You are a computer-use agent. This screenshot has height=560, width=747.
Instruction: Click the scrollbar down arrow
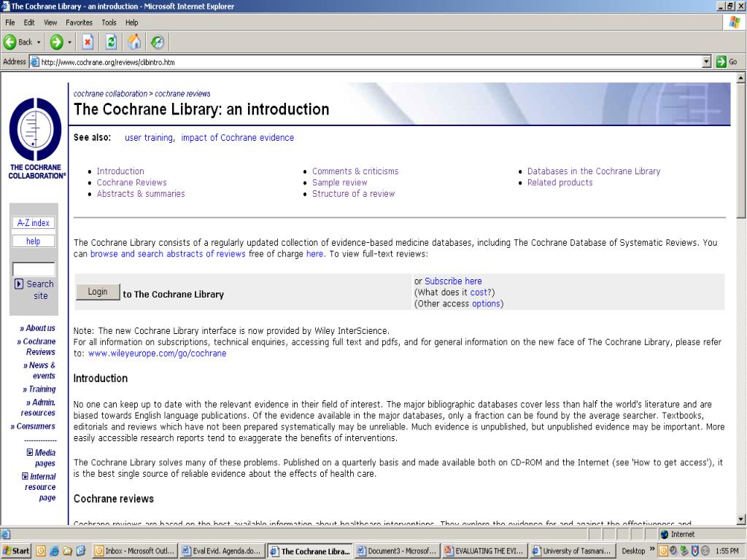click(741, 519)
